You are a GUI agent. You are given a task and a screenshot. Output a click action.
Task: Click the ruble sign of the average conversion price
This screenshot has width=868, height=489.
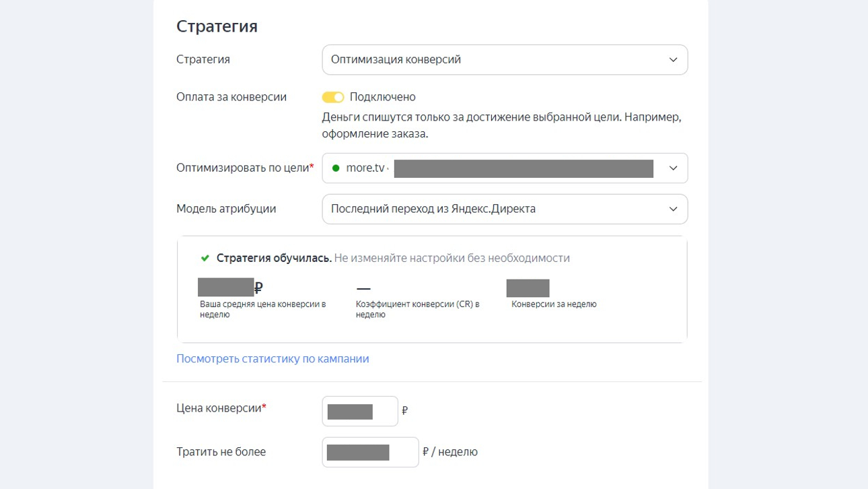pos(259,288)
